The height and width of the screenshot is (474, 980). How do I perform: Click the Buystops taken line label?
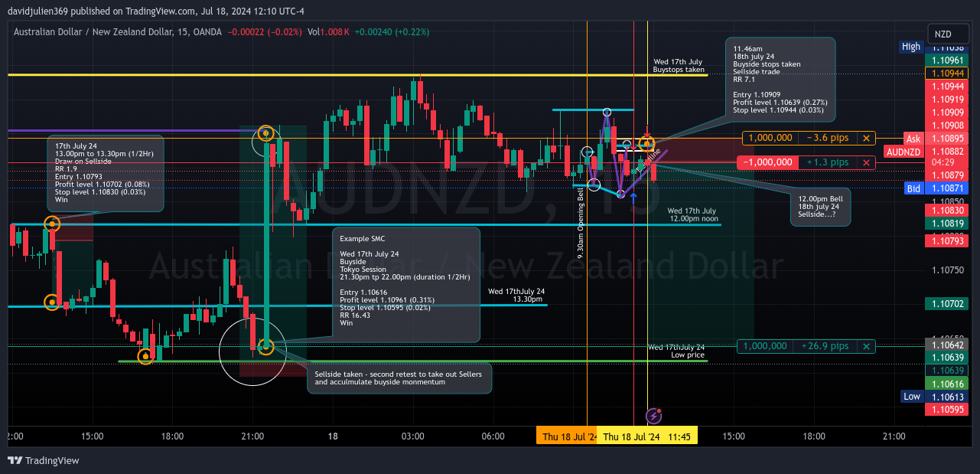(679, 66)
